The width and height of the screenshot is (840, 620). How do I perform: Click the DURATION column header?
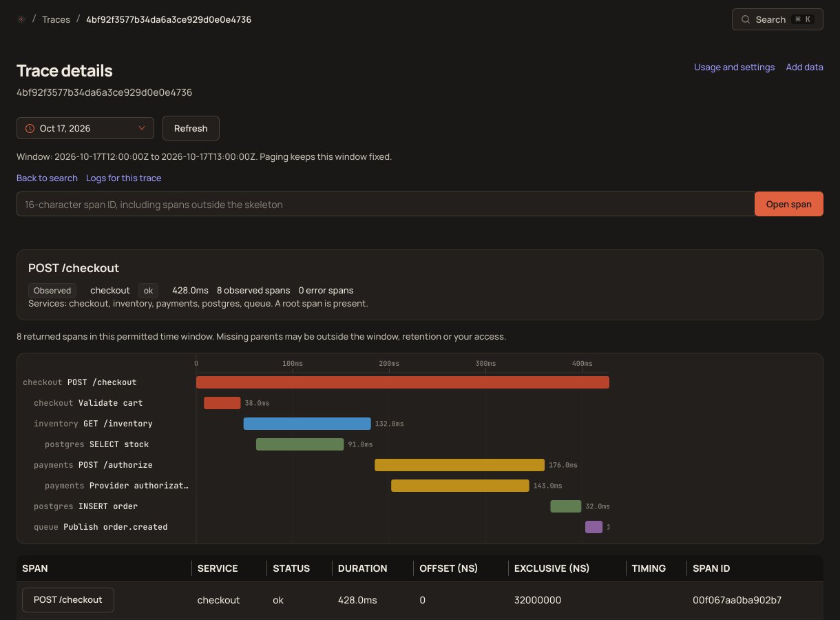363,568
